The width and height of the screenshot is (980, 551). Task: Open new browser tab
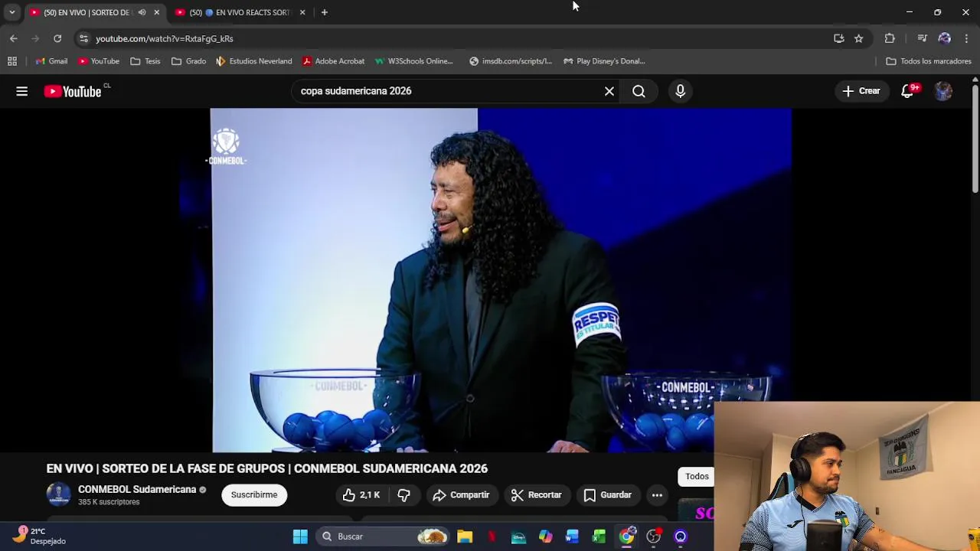(x=325, y=12)
